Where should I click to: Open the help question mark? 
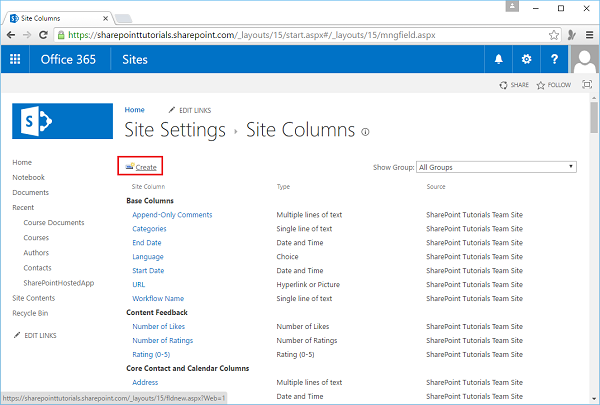(554, 60)
